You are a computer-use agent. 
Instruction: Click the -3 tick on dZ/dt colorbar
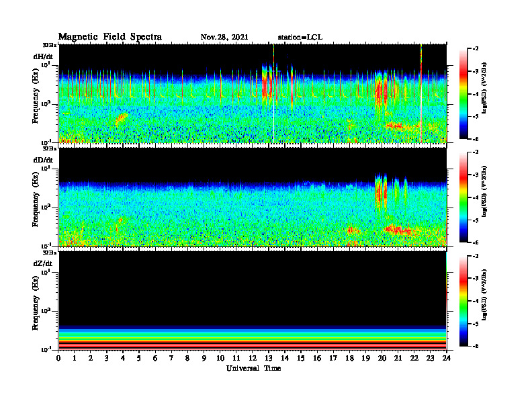point(476,279)
